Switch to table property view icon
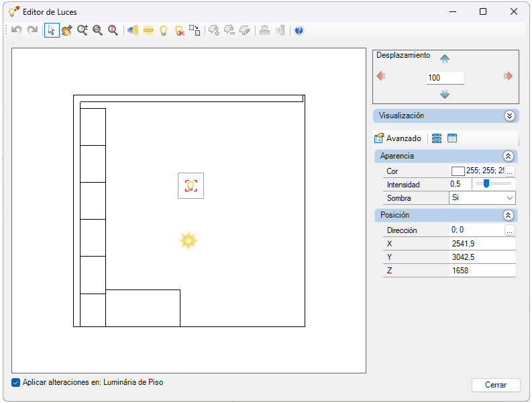This screenshot has height=403, width=532. (x=452, y=138)
